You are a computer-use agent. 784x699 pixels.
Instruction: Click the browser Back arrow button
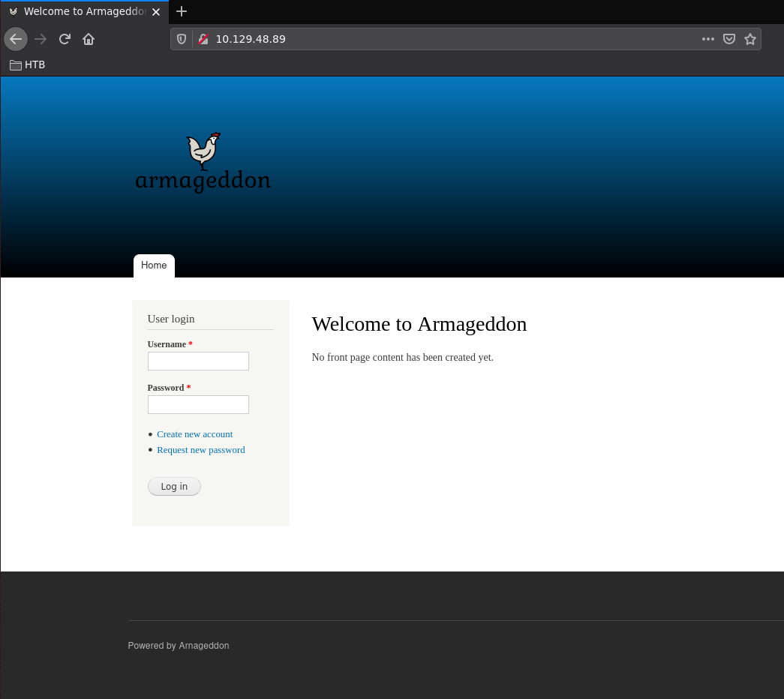(16, 39)
